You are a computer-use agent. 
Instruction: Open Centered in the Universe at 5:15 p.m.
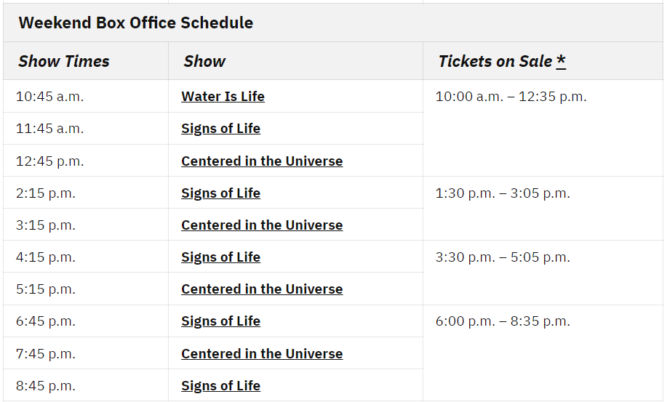pyautogui.click(x=262, y=289)
